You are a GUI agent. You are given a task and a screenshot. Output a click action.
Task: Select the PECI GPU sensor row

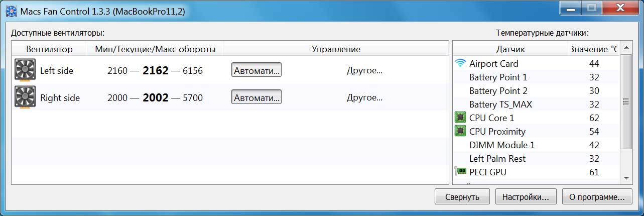537,172
